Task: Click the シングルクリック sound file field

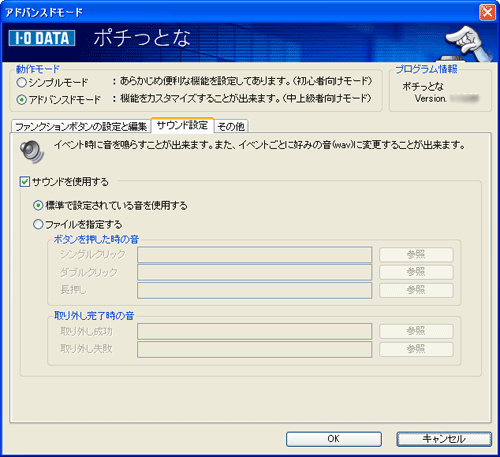Action: pyautogui.click(x=255, y=255)
